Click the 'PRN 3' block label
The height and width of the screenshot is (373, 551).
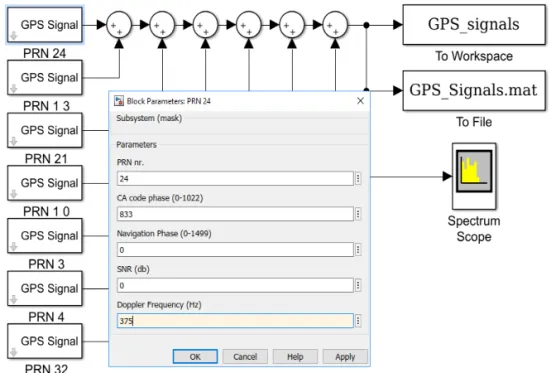[x=46, y=264]
